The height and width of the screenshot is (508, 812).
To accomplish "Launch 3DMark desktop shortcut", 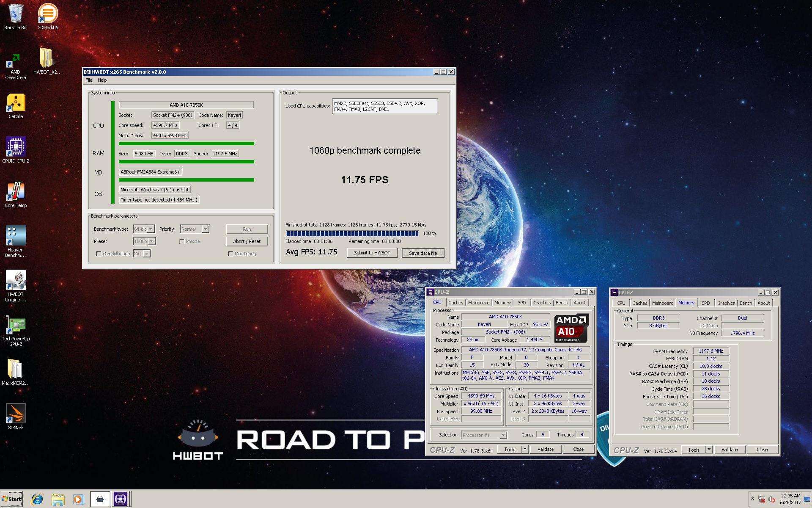I will (x=16, y=417).
